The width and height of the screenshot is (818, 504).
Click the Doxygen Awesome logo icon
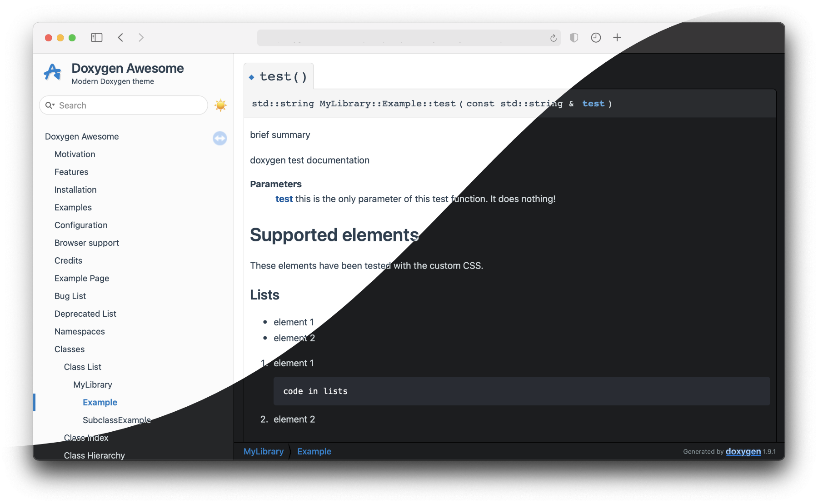coord(53,72)
